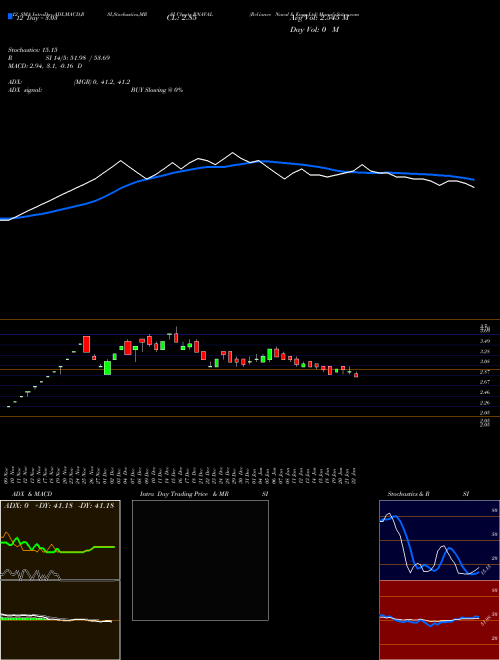Click the 'ADX signal:' label
This screenshot has height=660, width=500.
(x=25, y=90)
